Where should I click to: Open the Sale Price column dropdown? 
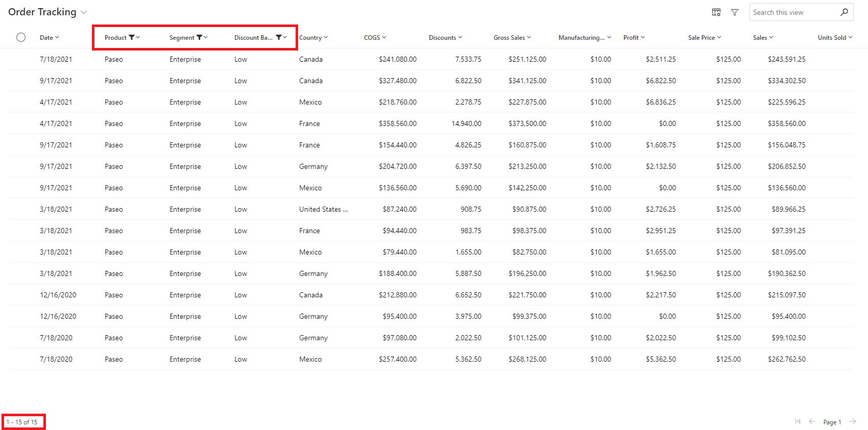click(719, 37)
